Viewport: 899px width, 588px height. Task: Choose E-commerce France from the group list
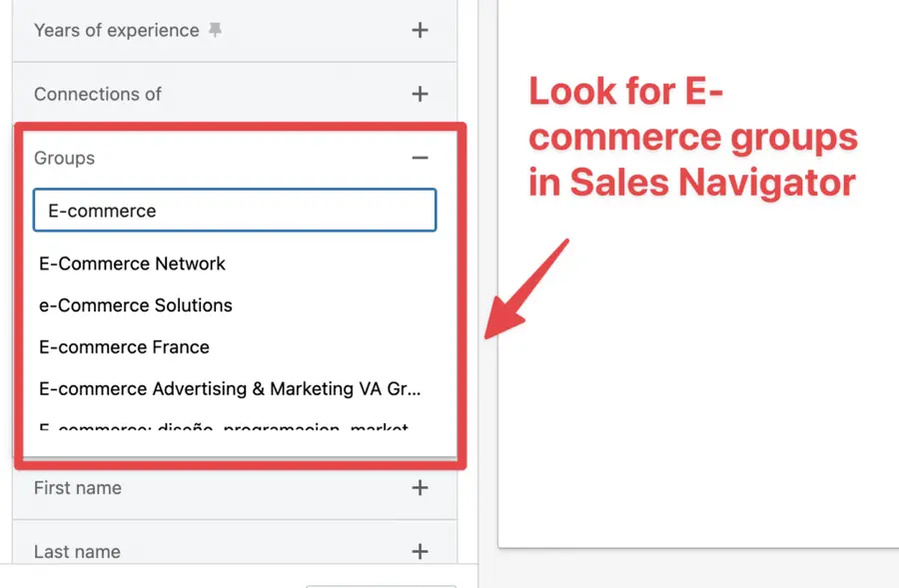(124, 347)
